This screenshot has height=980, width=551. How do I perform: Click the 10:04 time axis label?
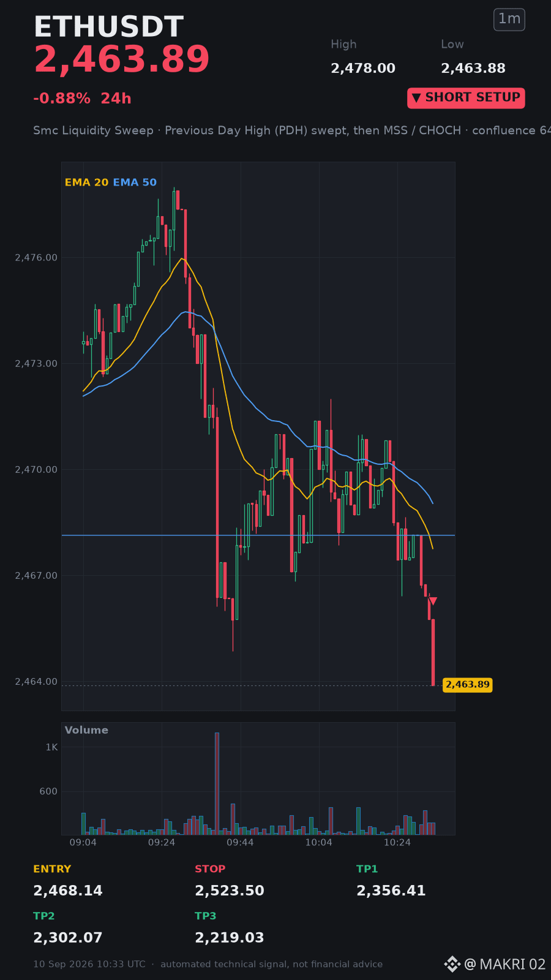tap(318, 843)
